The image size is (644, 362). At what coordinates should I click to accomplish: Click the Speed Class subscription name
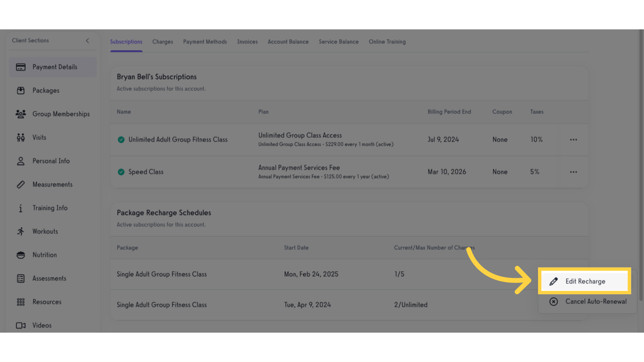click(146, 172)
